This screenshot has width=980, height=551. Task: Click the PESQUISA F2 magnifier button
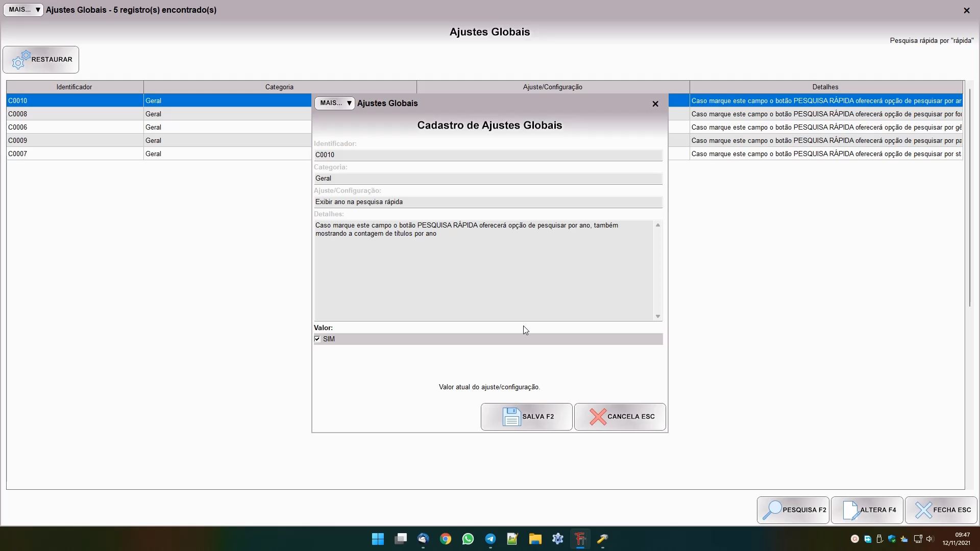(793, 510)
